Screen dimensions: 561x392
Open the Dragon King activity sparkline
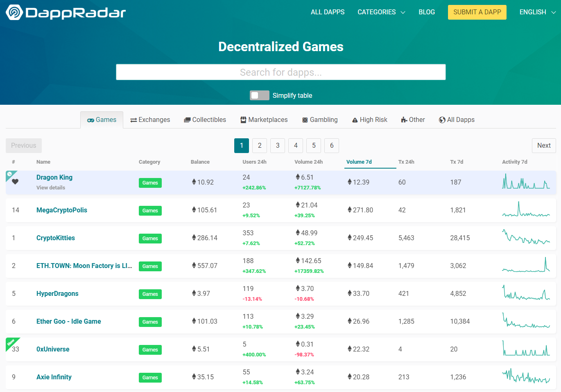[526, 181]
